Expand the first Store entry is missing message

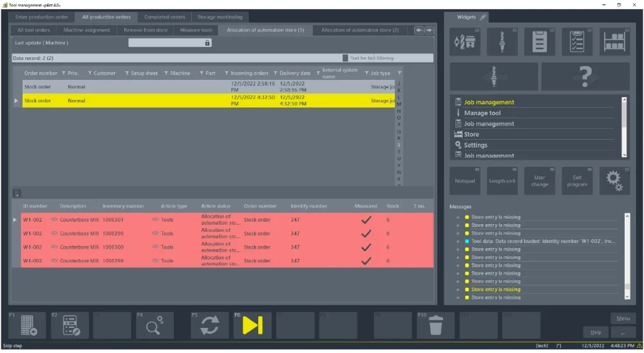click(459, 218)
